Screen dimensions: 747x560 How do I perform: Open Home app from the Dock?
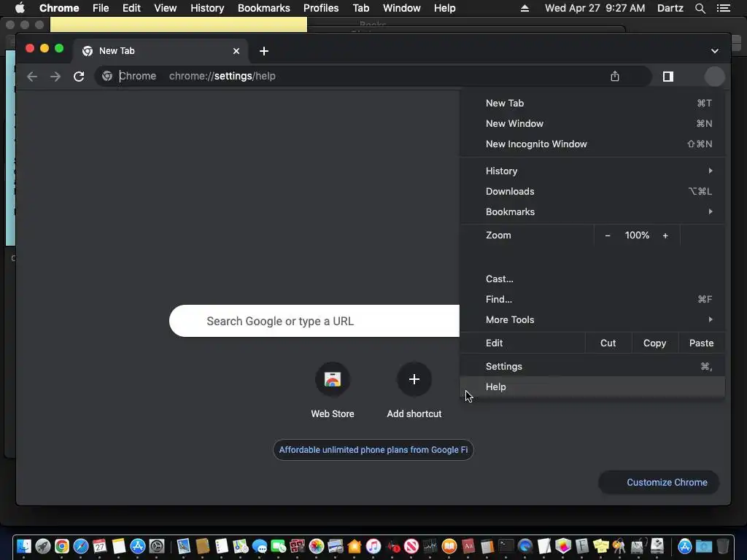coord(355,546)
